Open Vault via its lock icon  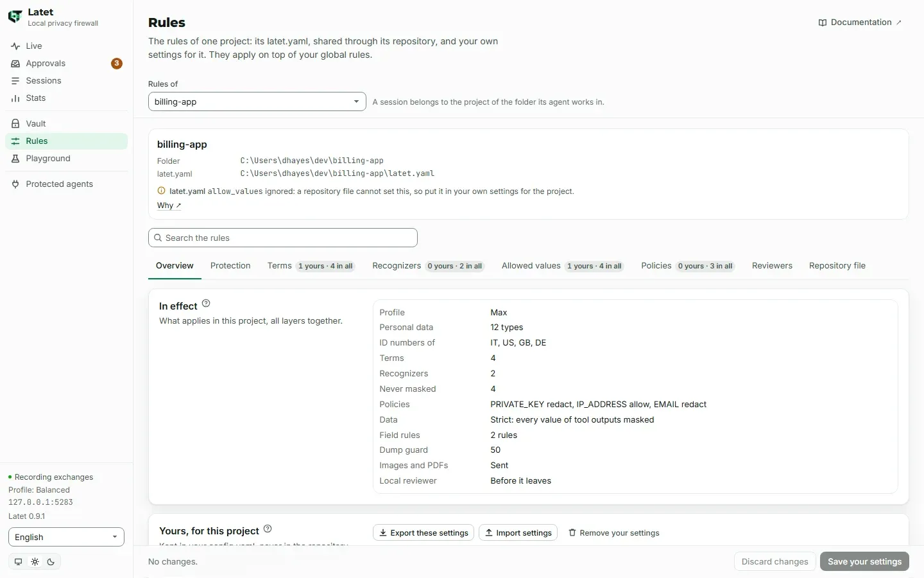pyautogui.click(x=15, y=123)
